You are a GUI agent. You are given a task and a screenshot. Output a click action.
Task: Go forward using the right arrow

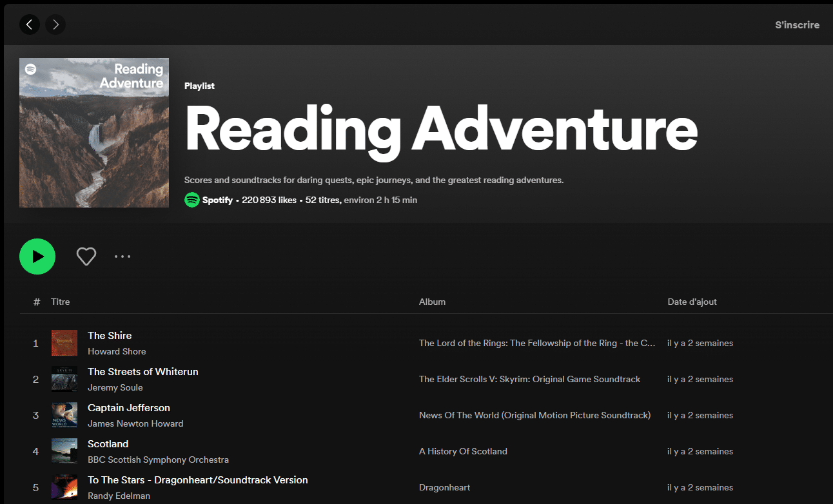click(55, 24)
